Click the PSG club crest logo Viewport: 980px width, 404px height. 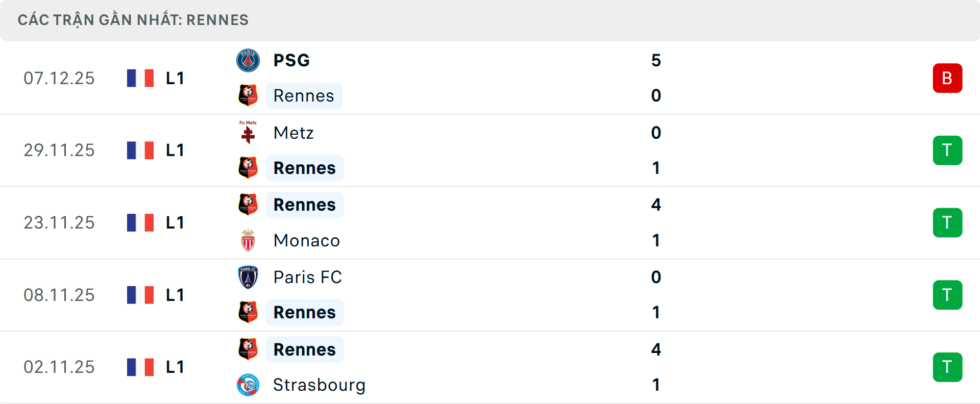pos(248,60)
